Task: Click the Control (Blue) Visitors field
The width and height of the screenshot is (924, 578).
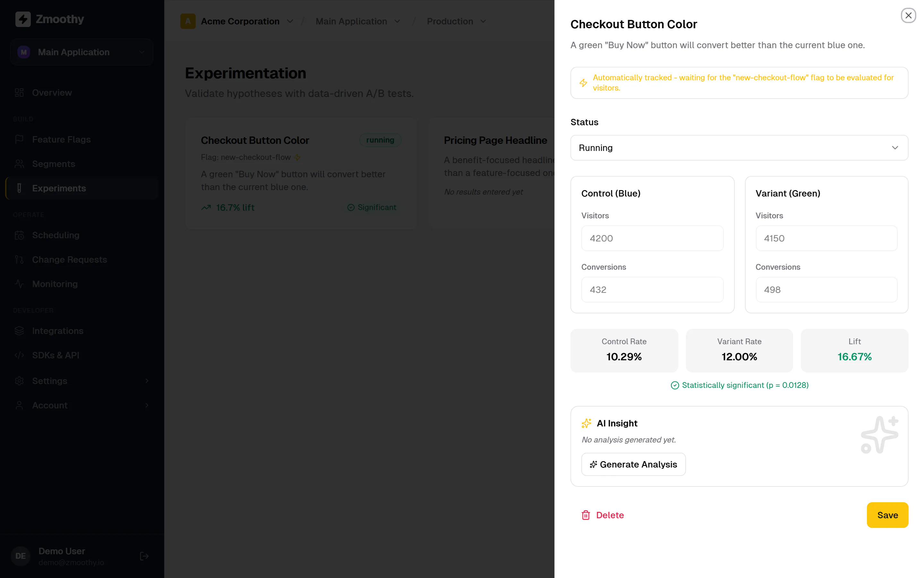Action: [652, 238]
